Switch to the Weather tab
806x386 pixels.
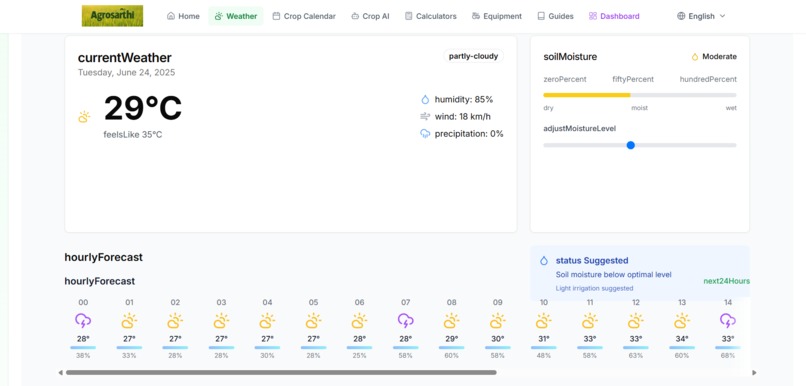click(x=235, y=16)
